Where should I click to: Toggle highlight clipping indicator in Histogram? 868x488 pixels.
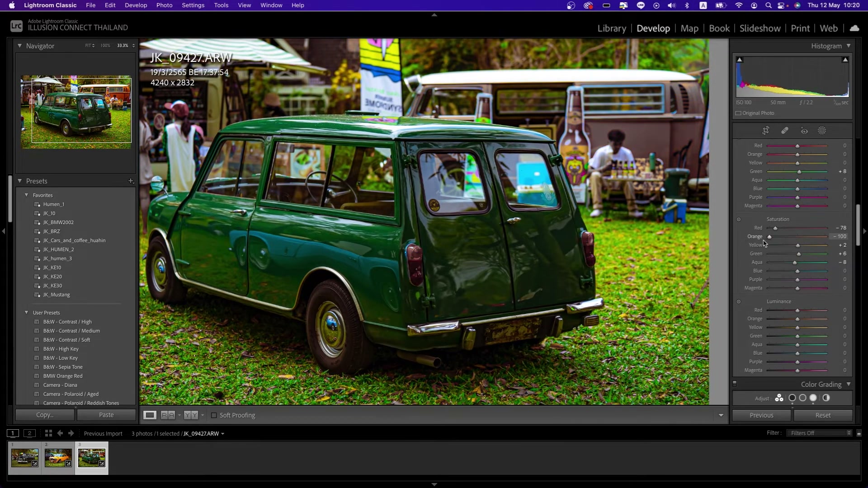[845, 60]
